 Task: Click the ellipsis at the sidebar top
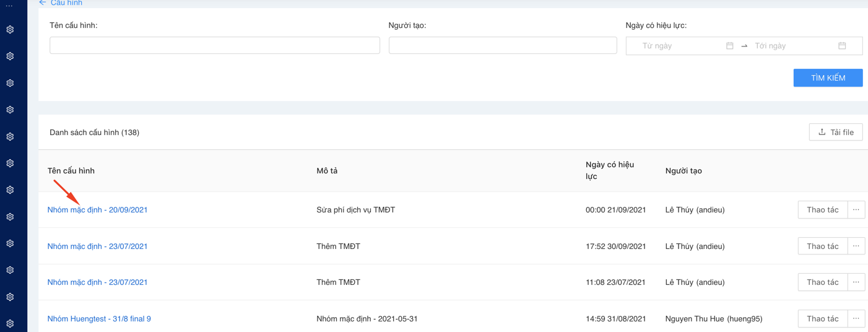[x=9, y=6]
